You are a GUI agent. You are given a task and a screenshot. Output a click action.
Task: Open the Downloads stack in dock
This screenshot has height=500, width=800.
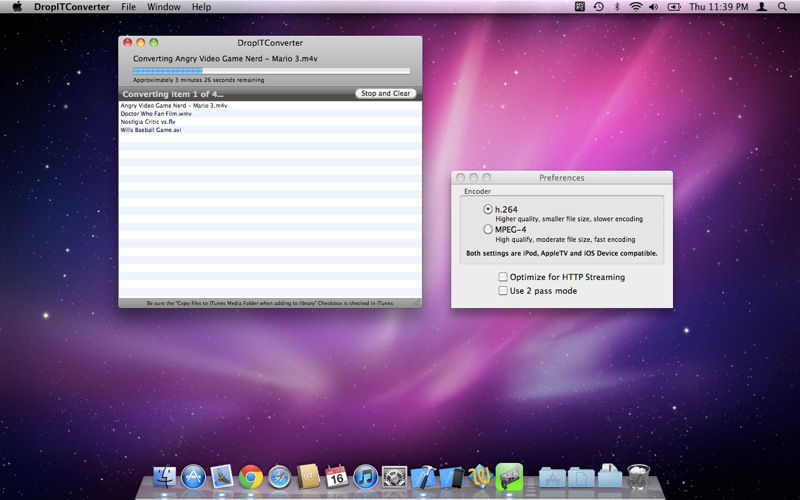[610, 477]
